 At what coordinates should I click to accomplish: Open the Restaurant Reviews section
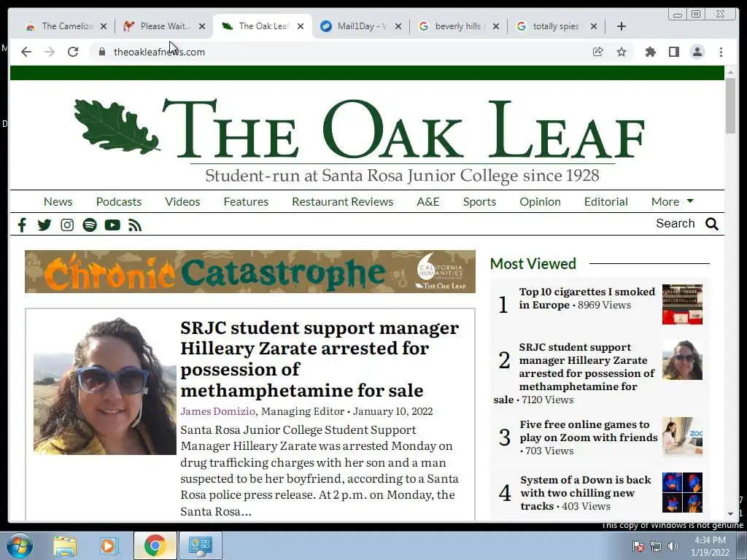[x=343, y=201]
